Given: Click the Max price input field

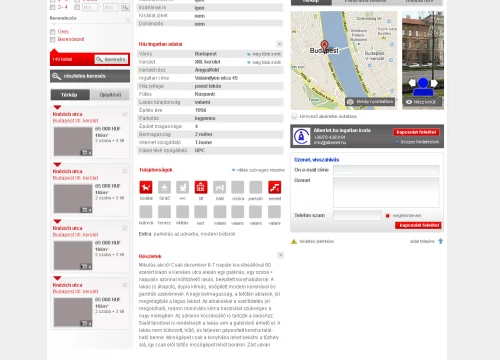Looking at the screenshot, I should tap(111, 7).
